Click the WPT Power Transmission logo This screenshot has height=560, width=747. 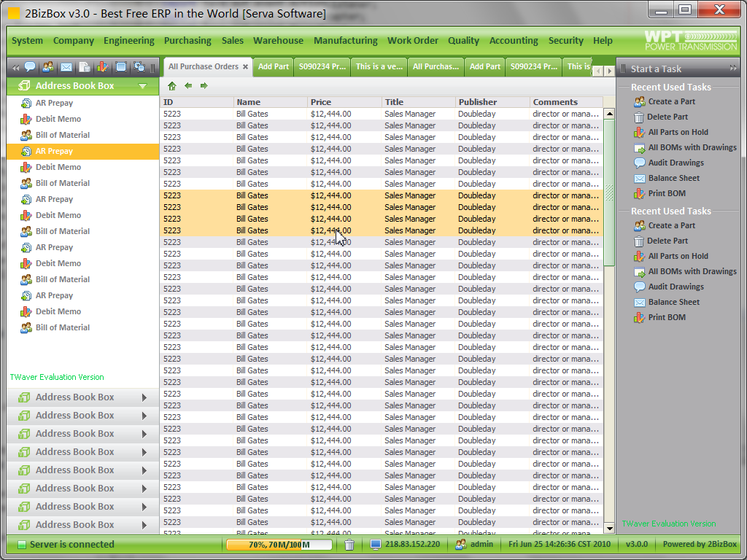pyautogui.click(x=690, y=41)
